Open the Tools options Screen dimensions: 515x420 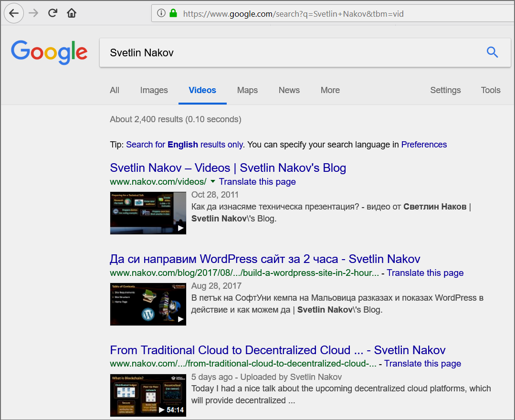point(490,90)
